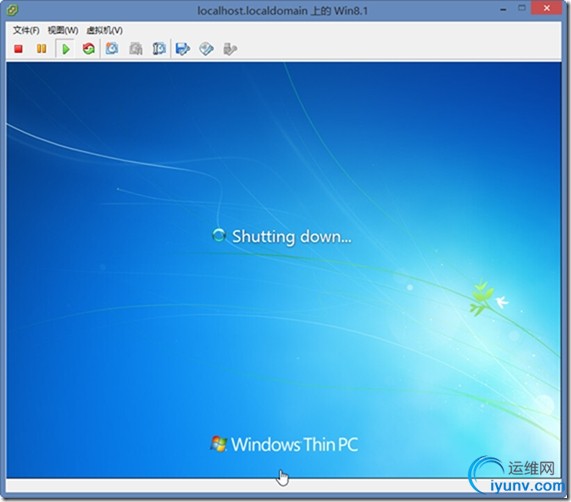Click the floppy drive connect icon

pos(183,49)
